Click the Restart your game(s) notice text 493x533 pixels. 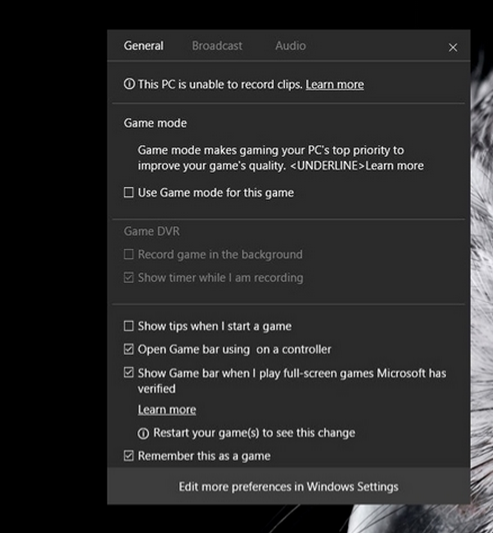tap(254, 433)
